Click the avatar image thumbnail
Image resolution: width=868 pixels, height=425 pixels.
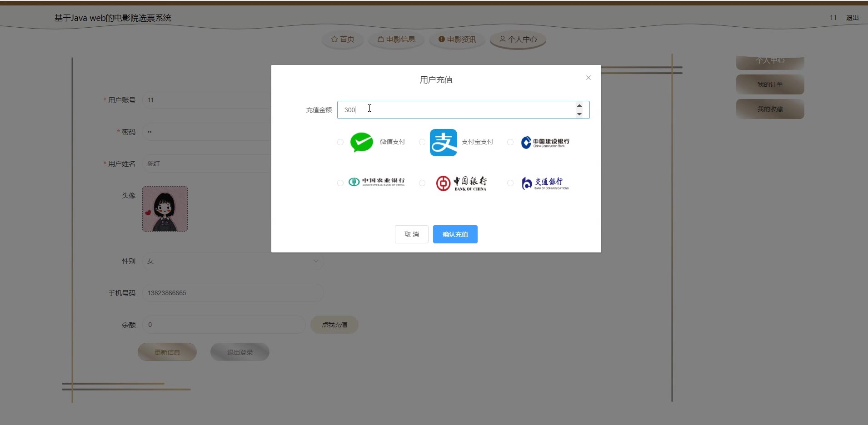pos(165,209)
